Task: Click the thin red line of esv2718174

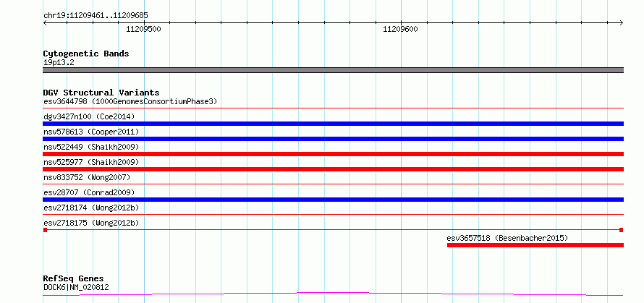Action: click(333, 215)
